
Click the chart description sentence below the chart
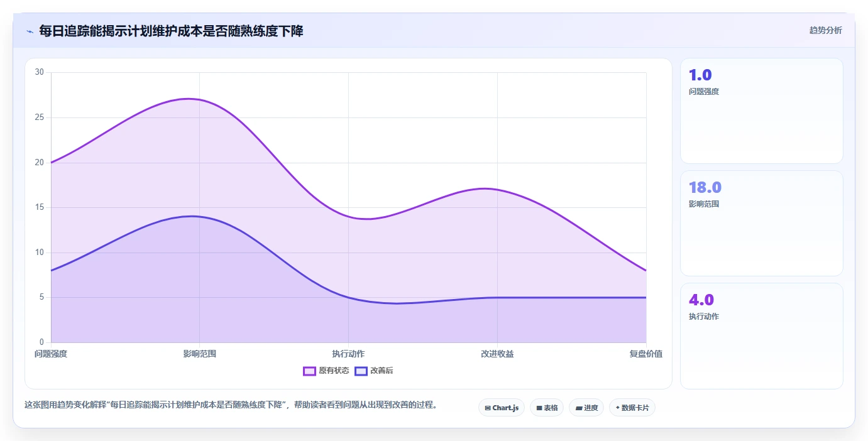tap(231, 405)
